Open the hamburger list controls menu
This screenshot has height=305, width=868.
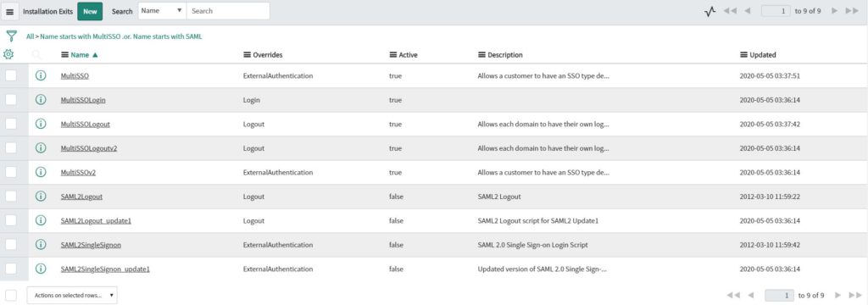point(9,11)
